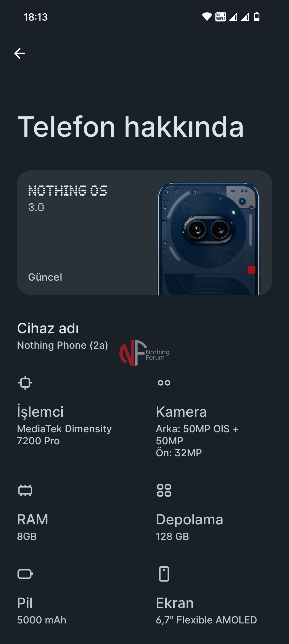Open the Cihaz adı device name setting

pos(62,336)
